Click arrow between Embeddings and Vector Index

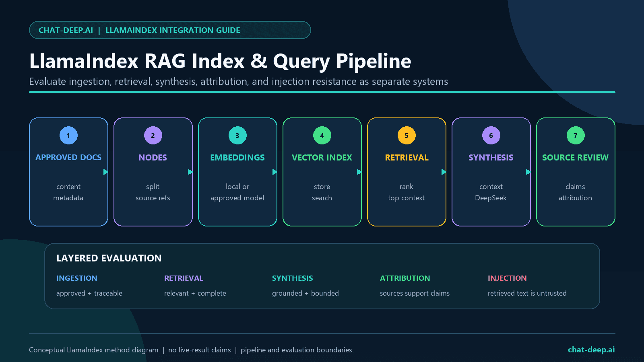pos(275,172)
